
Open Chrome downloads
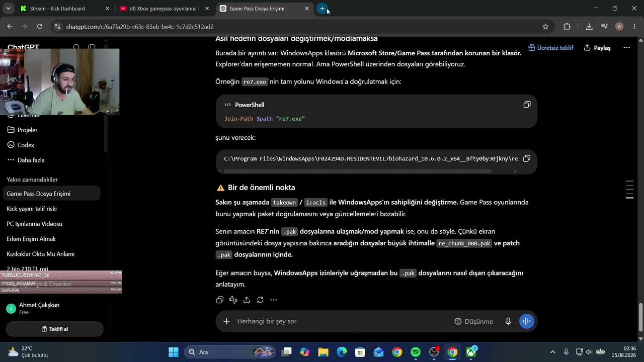pyautogui.click(x=589, y=27)
